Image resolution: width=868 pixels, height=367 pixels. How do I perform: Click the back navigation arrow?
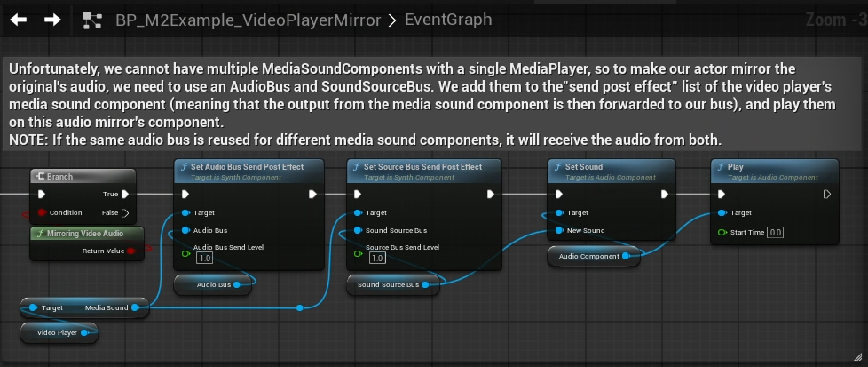(x=18, y=19)
